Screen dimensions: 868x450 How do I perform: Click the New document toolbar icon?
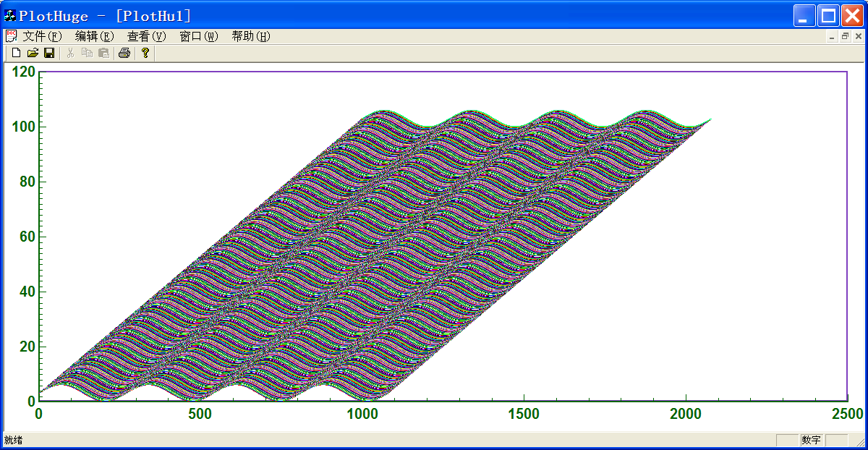point(16,53)
